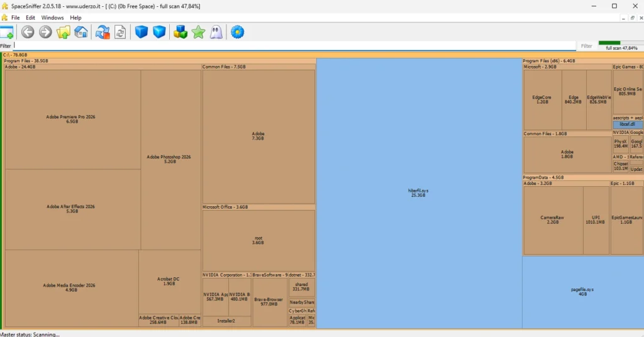Select the EpicGamesLauncher 1.1GB block
This screenshot has width=644, height=337.
627,220
